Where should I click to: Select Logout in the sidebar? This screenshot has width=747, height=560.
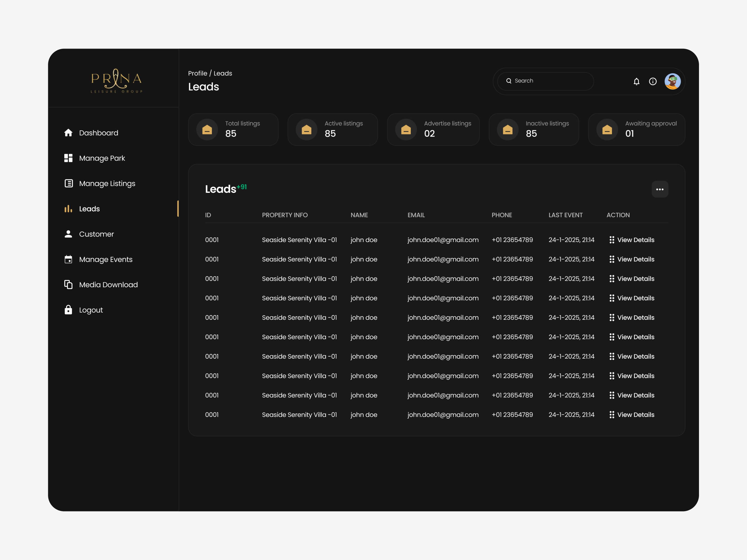91,310
